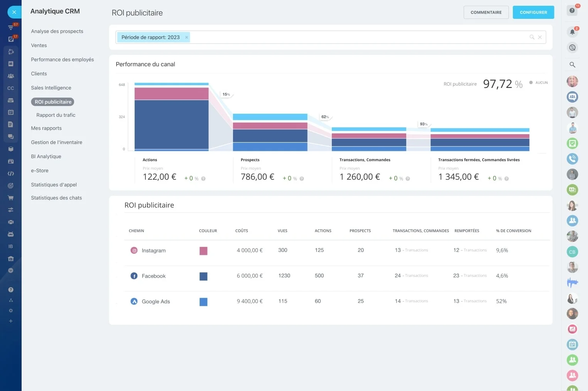
Task: Open the help question mark icon top right
Action: (x=572, y=10)
